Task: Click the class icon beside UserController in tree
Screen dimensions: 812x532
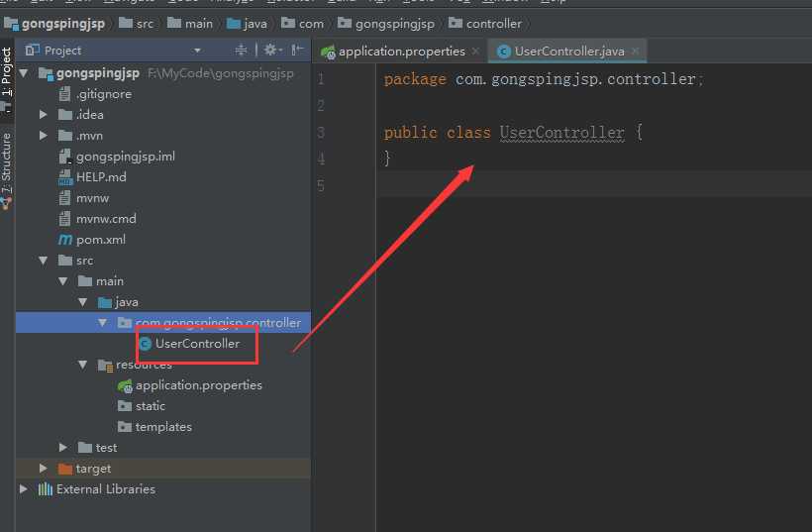Action: point(146,344)
